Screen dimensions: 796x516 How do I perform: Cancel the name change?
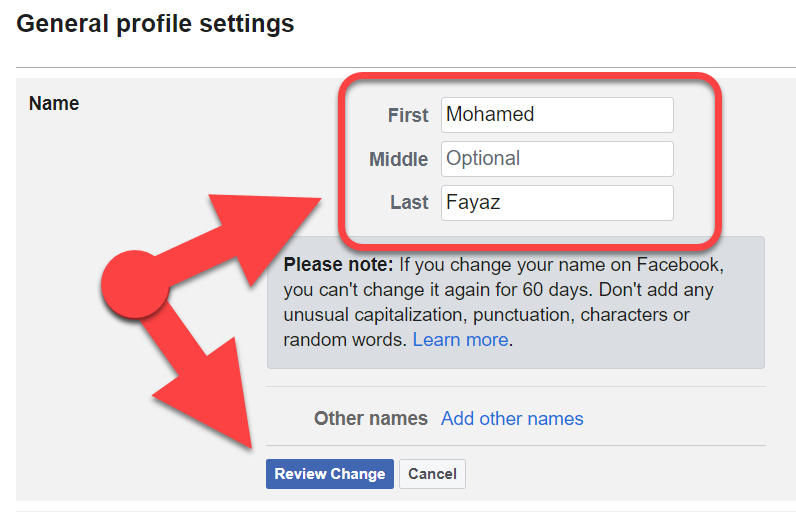pyautogui.click(x=432, y=474)
